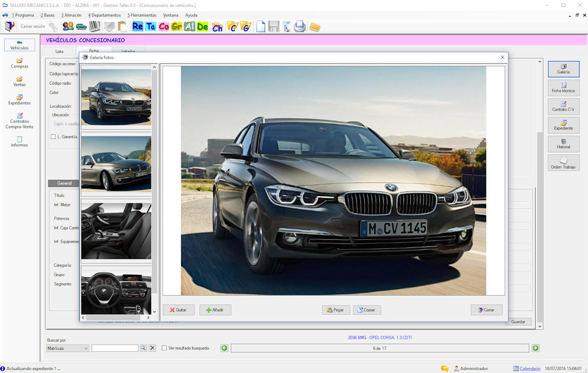
Task: Click the 'Pegar' button
Action: point(336,310)
